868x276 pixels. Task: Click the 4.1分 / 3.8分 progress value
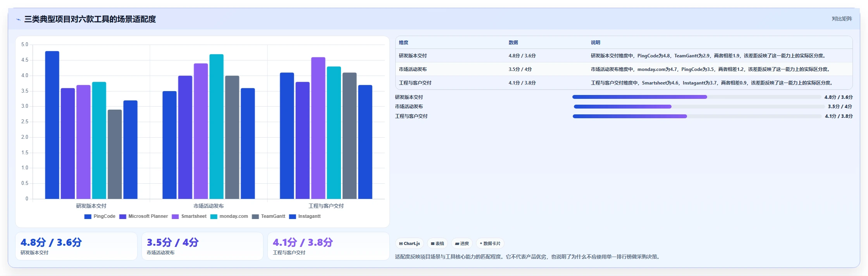click(x=839, y=116)
